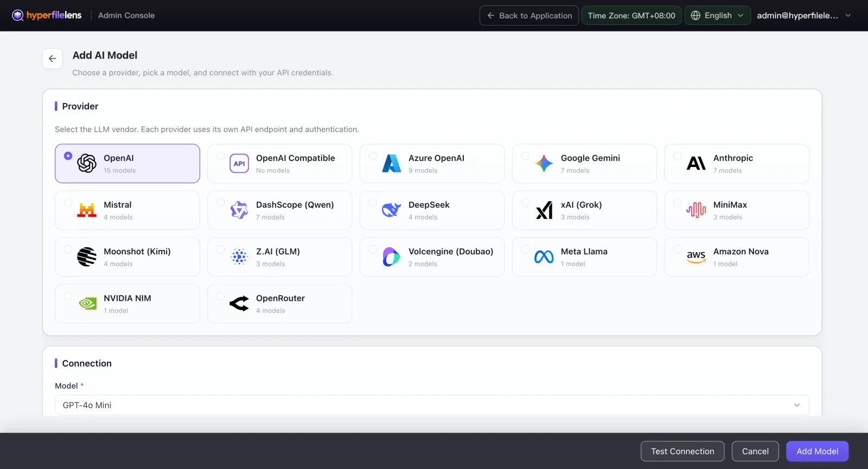Screen dimensions: 868x469
Task: Click the Connection section heading
Action: [87, 363]
